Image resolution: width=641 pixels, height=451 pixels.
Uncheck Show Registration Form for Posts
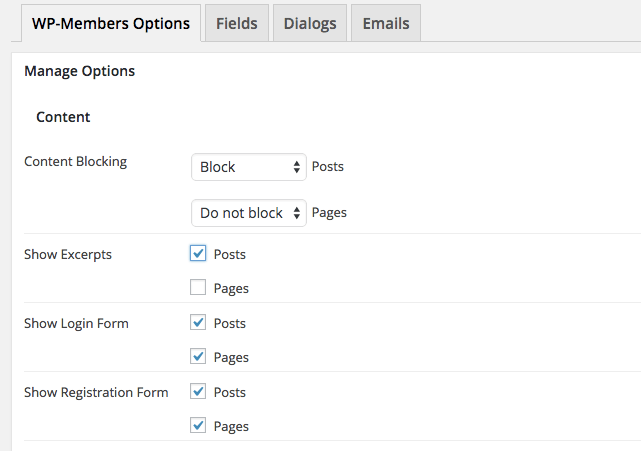[x=198, y=392]
